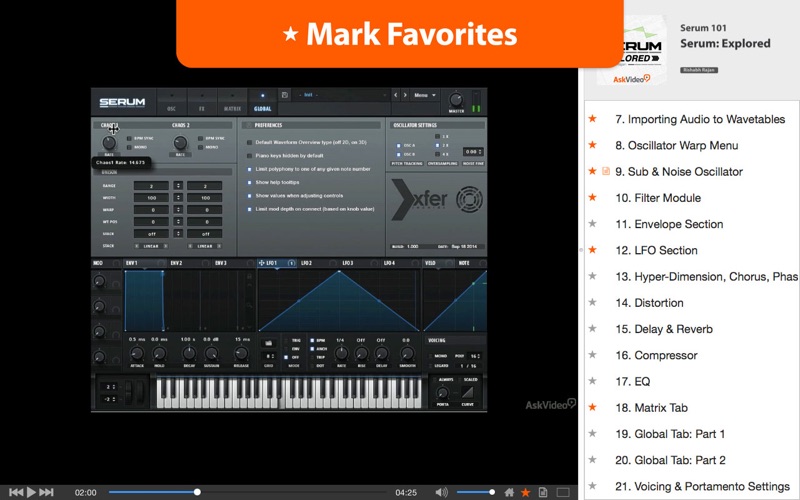Select Serum GLOBAL tab
Image resolution: width=800 pixels, height=500 pixels.
(x=263, y=102)
